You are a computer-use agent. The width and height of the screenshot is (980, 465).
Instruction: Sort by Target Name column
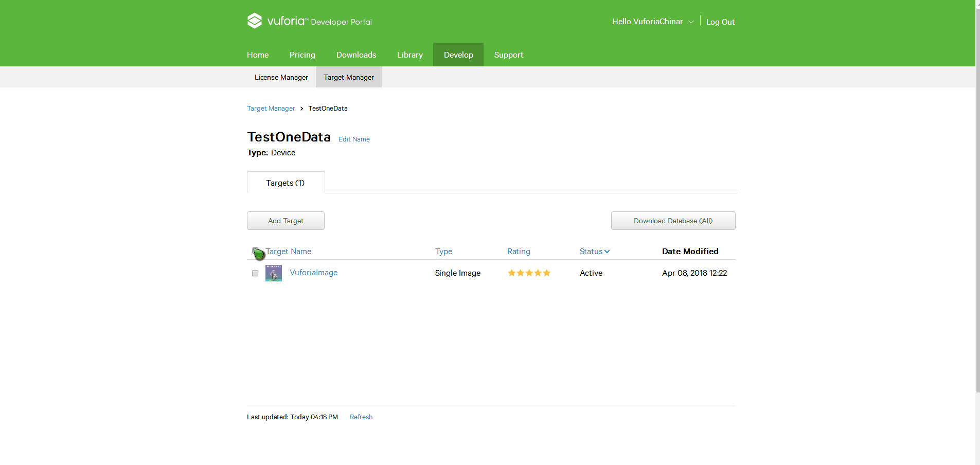tap(289, 252)
